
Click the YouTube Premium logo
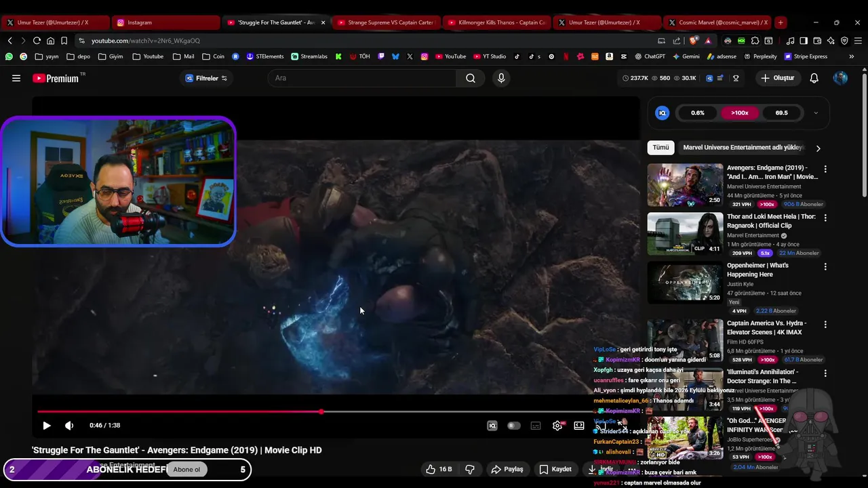57,78
